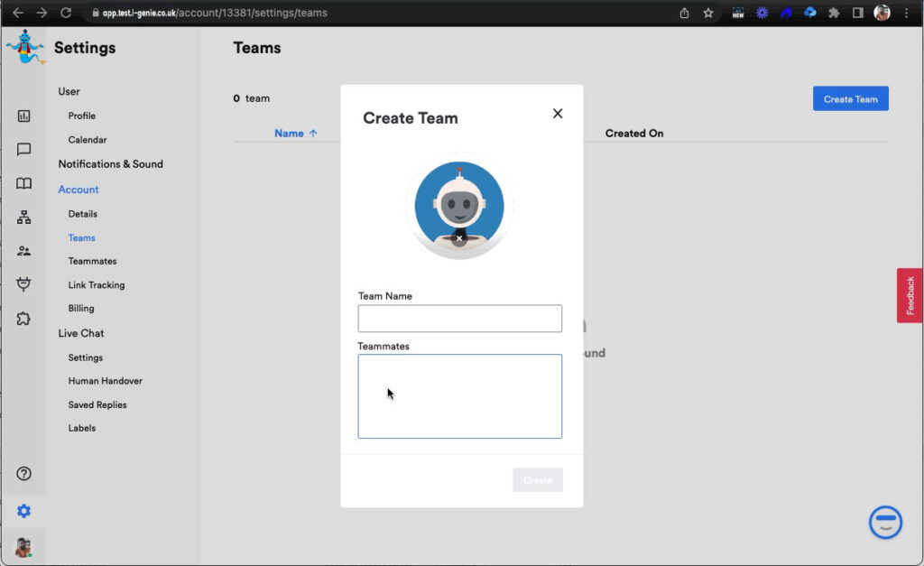924x566 pixels.
Task: Remove the robot team avatar image
Action: click(x=459, y=239)
